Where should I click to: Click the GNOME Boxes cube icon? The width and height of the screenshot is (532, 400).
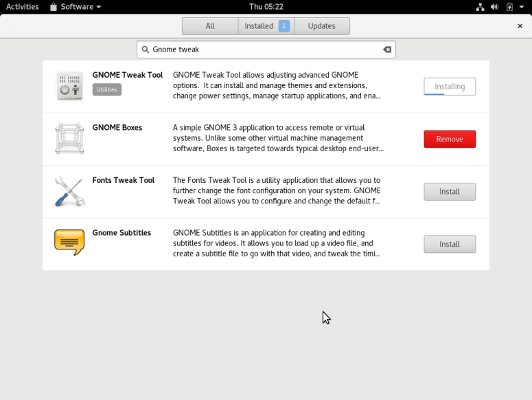point(69,139)
